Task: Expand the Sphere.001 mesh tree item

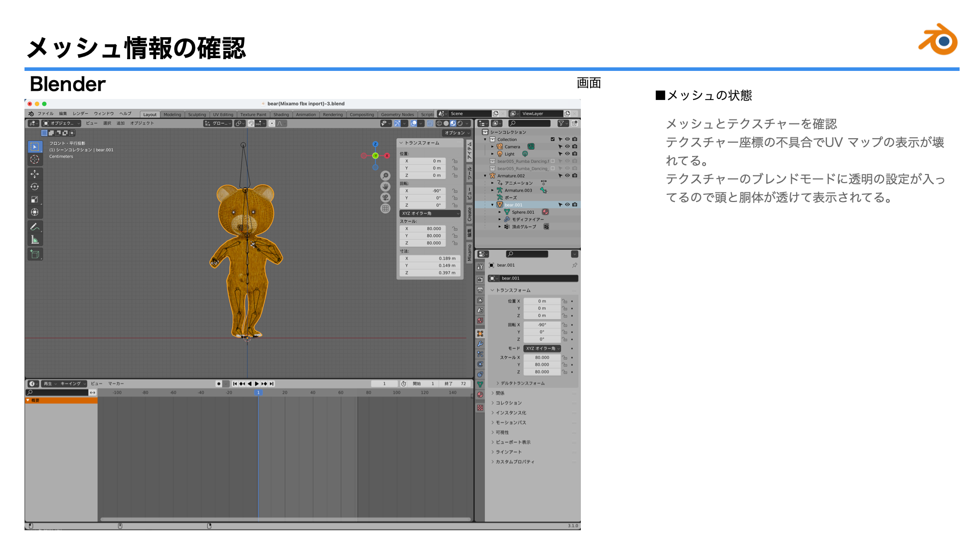Action: pos(500,212)
